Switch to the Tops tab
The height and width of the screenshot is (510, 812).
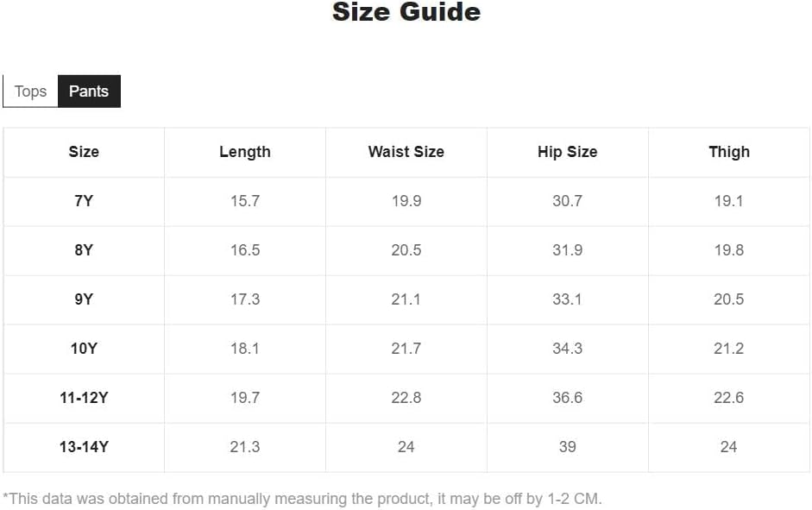click(x=30, y=91)
